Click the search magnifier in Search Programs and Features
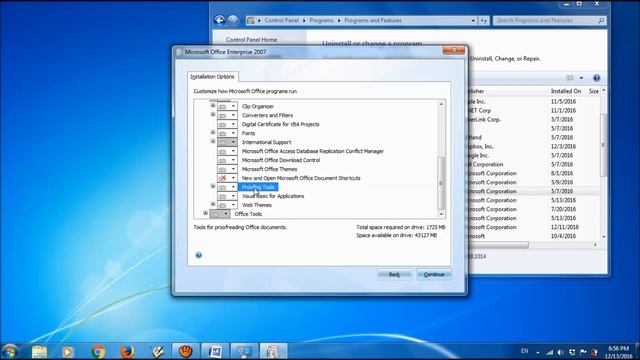This screenshot has width=640, height=360. (601, 20)
